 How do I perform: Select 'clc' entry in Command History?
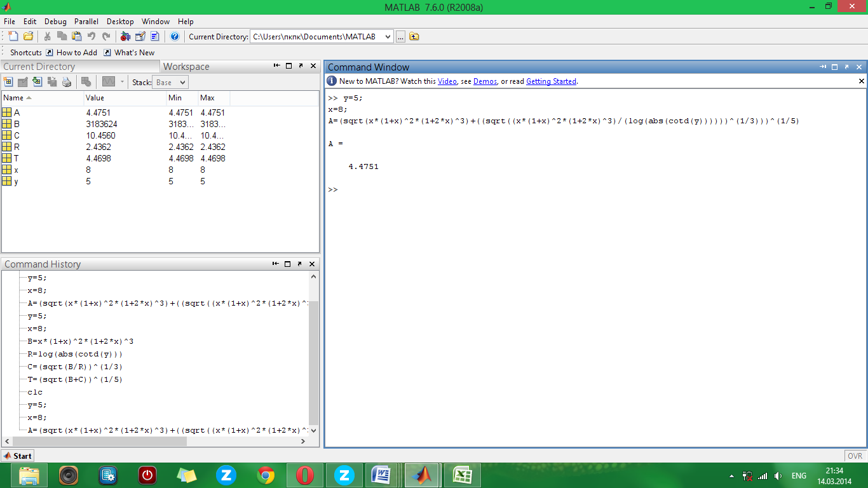(35, 392)
